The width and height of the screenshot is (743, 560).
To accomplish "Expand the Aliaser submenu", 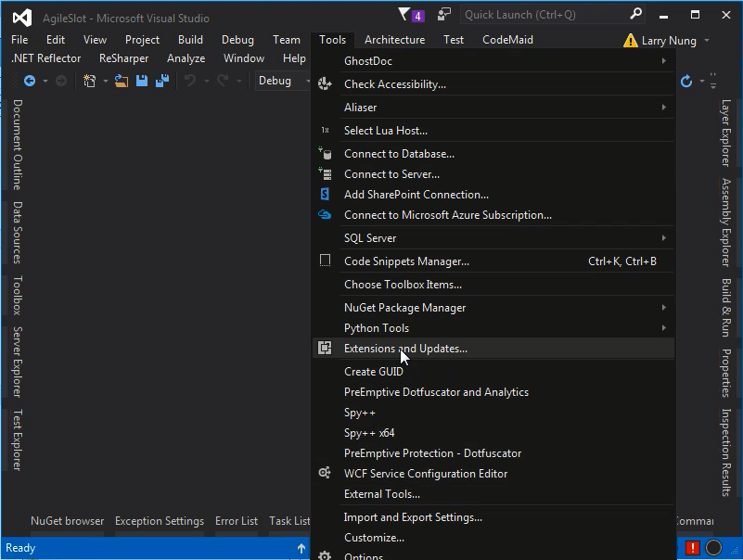I will (x=664, y=108).
